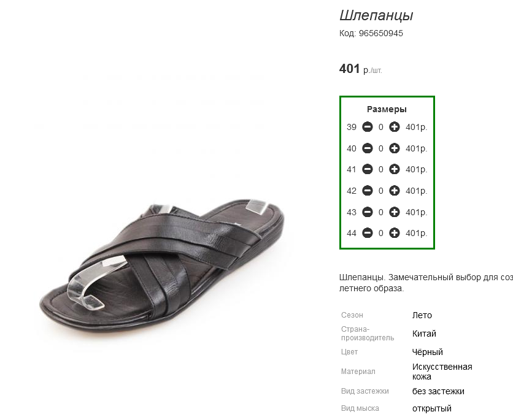Add one pair of size 43
The width and height of the screenshot is (513, 420).
pyautogui.click(x=394, y=212)
